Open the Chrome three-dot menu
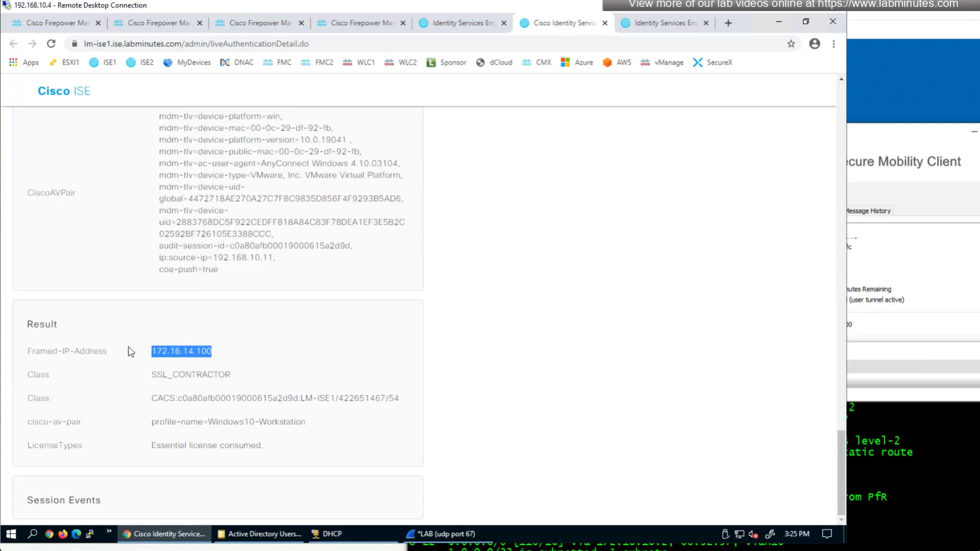The width and height of the screenshot is (980, 551). [x=833, y=43]
